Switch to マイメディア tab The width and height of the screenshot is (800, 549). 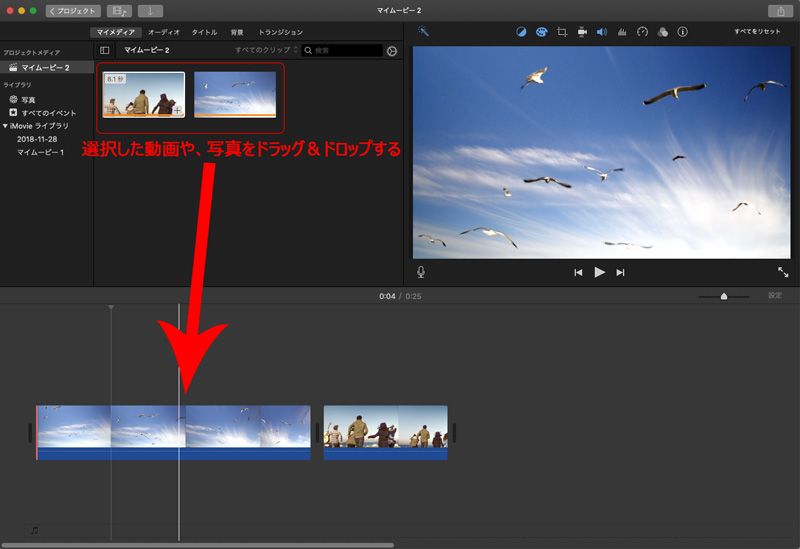pos(116,32)
